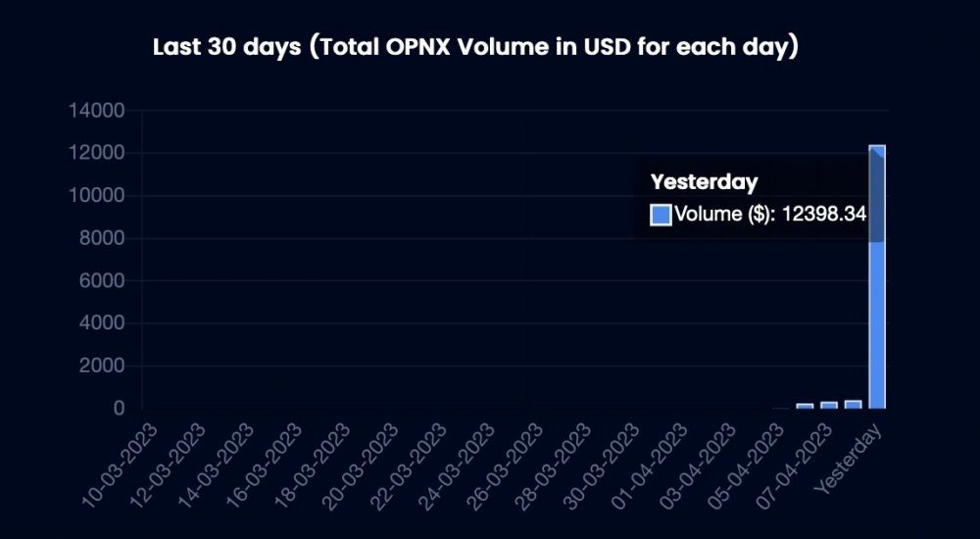Click the 24-03-2023 x-axis date label
980x539 pixels.
[x=457, y=464]
